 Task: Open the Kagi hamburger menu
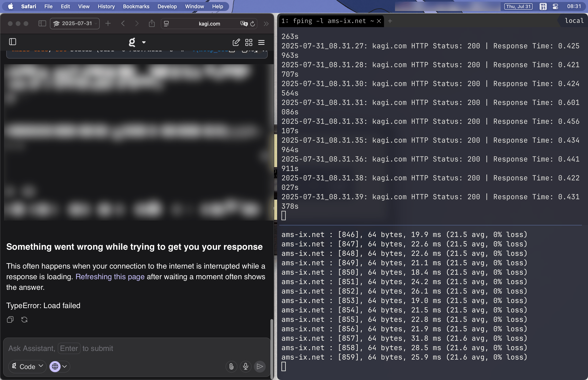click(x=261, y=42)
